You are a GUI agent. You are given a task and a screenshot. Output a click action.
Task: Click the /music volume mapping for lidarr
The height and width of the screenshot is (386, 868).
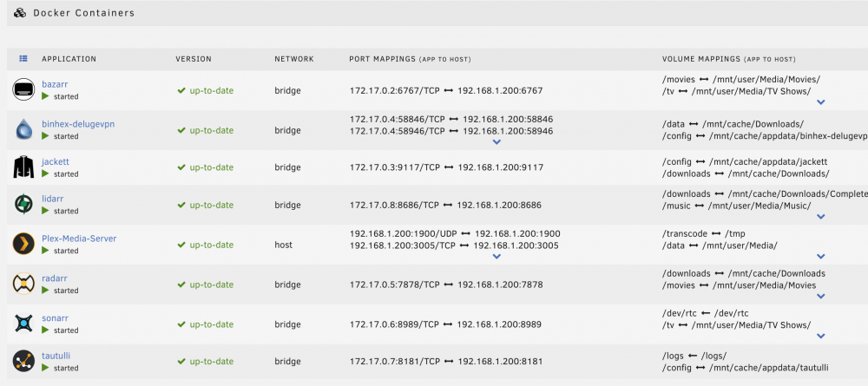736,206
